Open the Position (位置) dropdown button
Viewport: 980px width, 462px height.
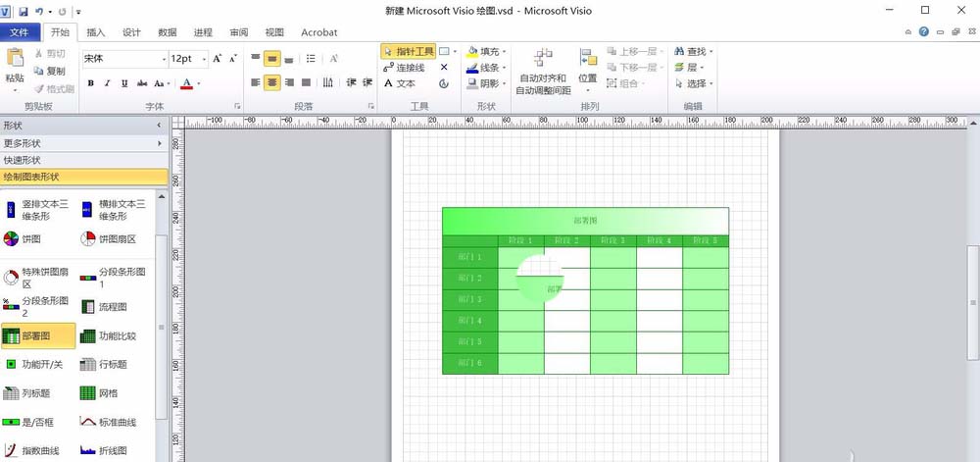587,72
